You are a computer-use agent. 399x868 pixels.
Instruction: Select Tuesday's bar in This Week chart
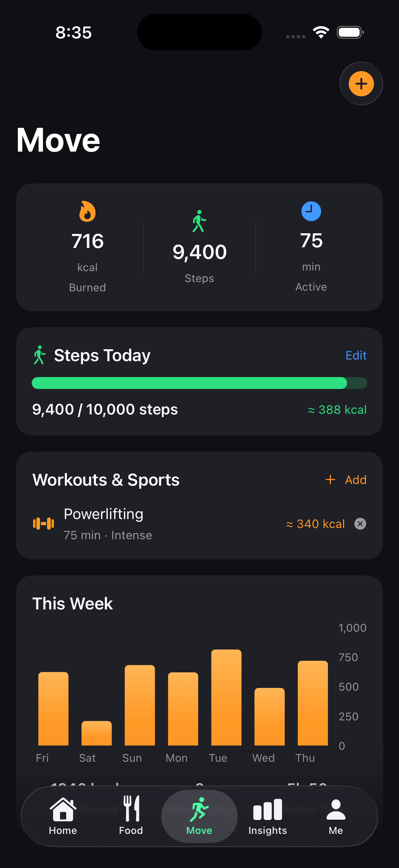click(226, 698)
